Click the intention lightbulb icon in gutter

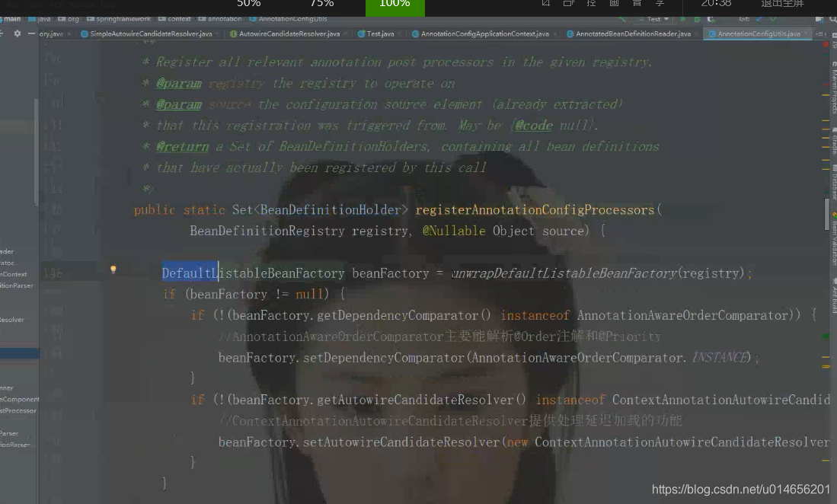pyautogui.click(x=113, y=270)
